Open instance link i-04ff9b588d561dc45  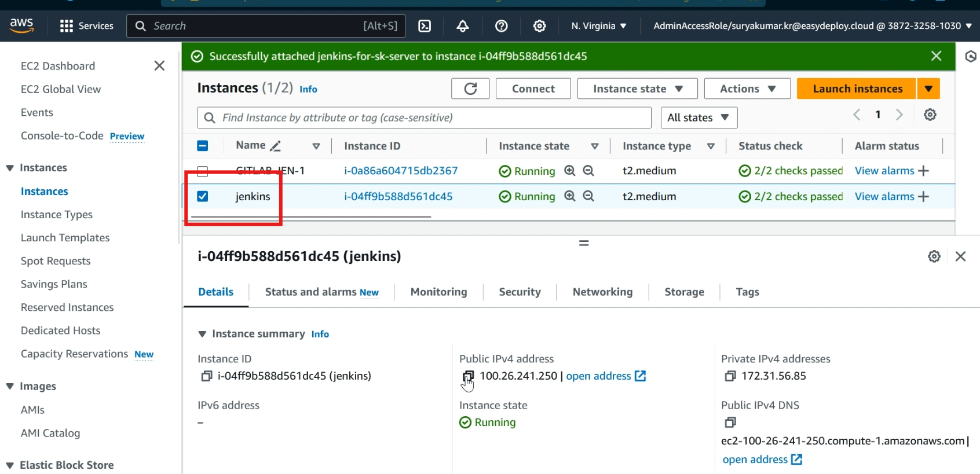click(398, 196)
